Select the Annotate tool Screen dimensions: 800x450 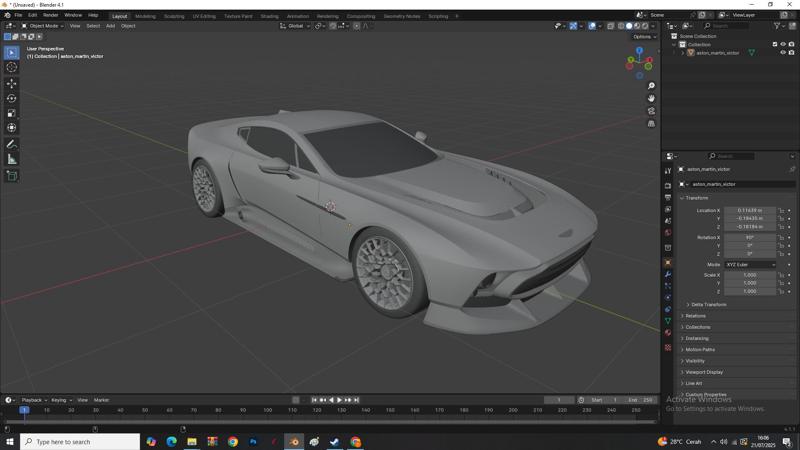11,144
